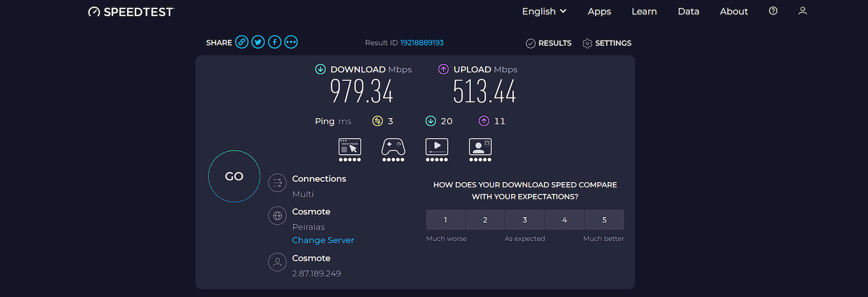Click the Connections mode icon

click(x=277, y=183)
